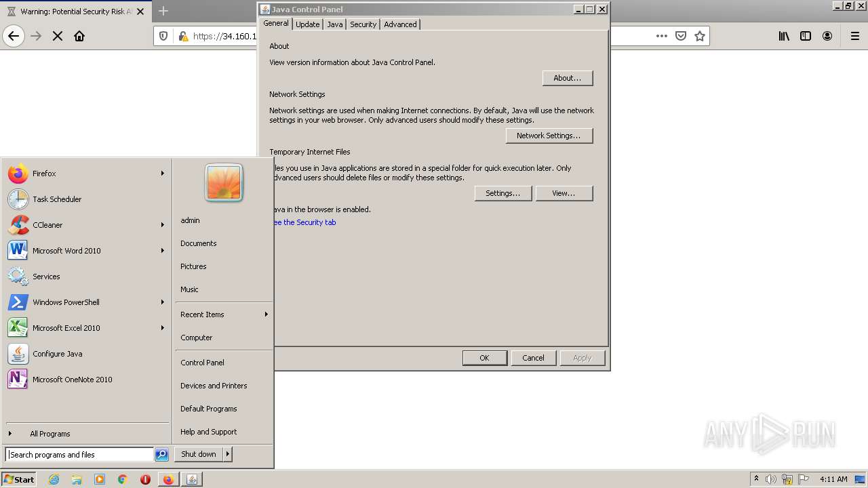Click the Shut down button
Screen dimensions: 868x488
[199, 454]
